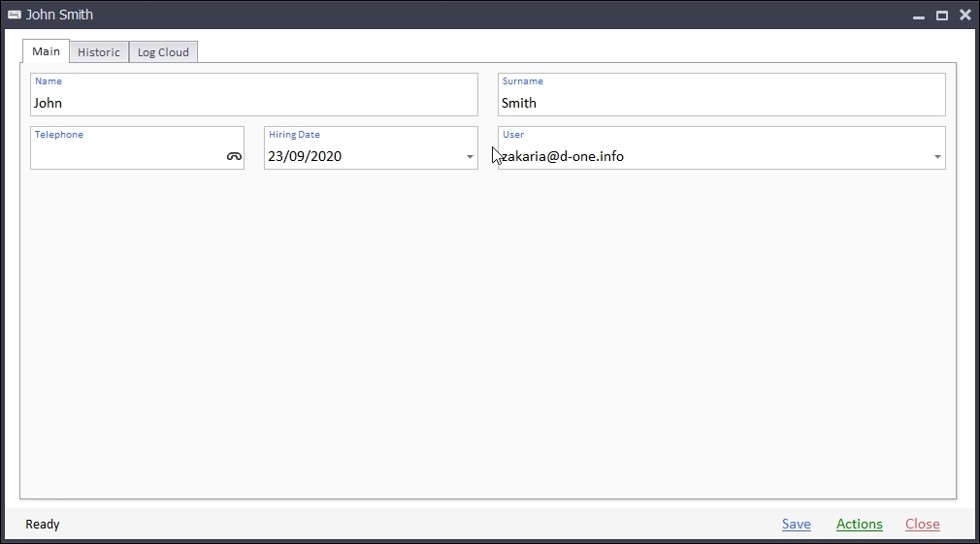Open the Log Cloud tab
Screen dimensions: 980x544
[x=163, y=52]
